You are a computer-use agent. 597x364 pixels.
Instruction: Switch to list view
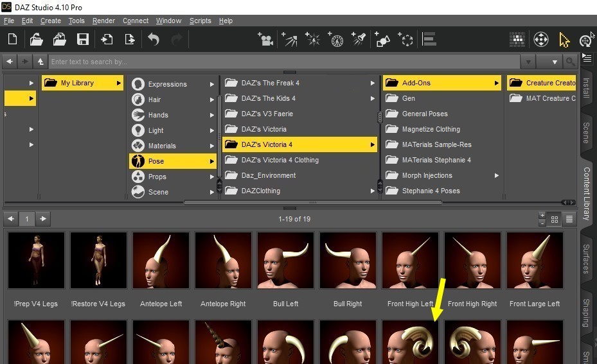pos(569,220)
